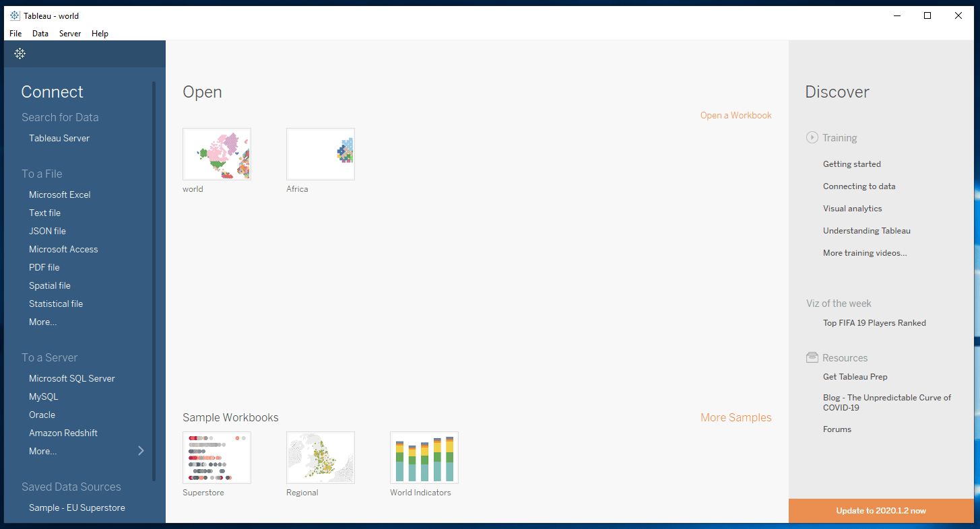980x529 pixels.
Task: Connect to a Statistical file
Action: click(x=56, y=304)
